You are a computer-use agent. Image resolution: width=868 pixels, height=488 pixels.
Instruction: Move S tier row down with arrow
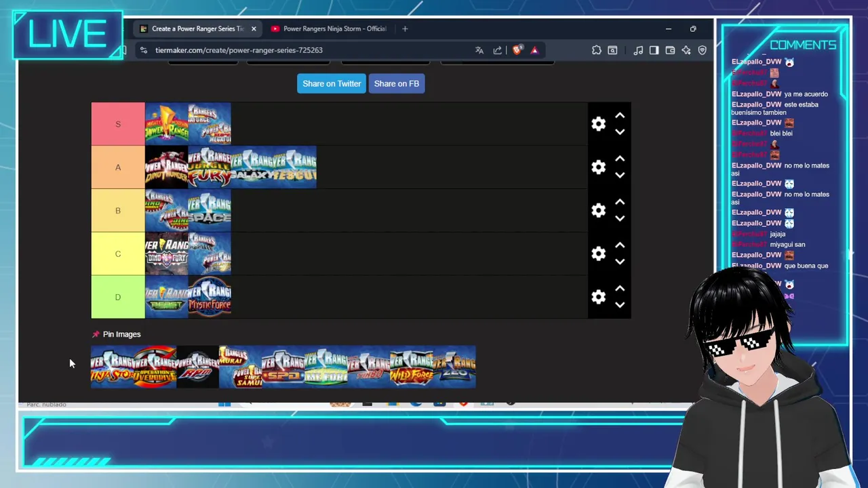click(x=620, y=132)
